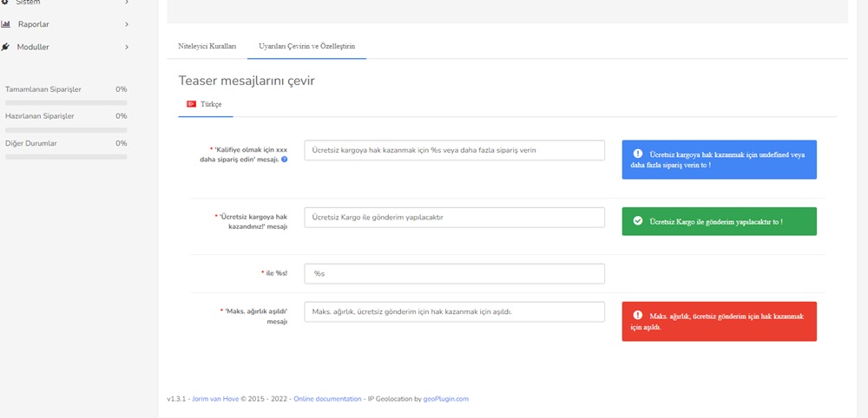868x418 pixels.
Task: Click the Tamamlanan Siparişler progress bar
Action: click(66, 103)
